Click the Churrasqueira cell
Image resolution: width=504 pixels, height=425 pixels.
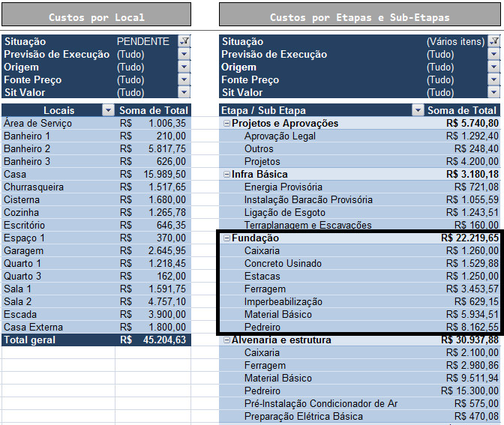pos(58,187)
